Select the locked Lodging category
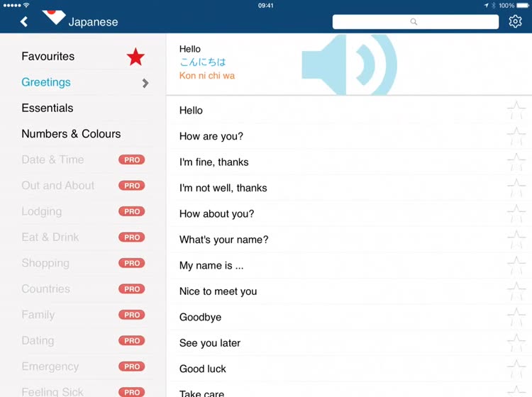The width and height of the screenshot is (532, 397). 83,211
